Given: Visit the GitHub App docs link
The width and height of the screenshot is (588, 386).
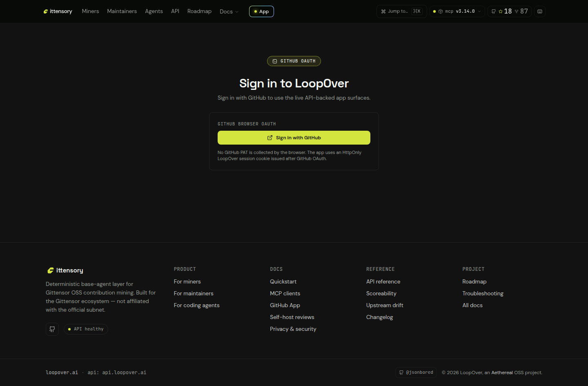Looking at the screenshot, I should [285, 306].
